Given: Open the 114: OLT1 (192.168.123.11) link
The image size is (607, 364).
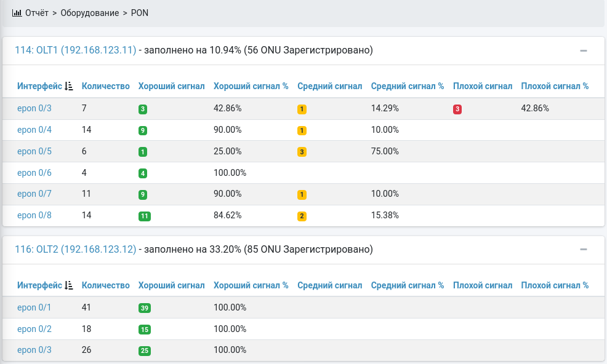Looking at the screenshot, I should click(x=75, y=50).
